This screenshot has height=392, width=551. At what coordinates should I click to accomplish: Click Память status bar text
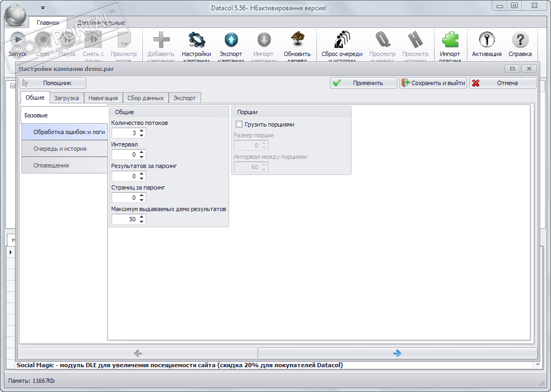[x=31, y=381]
